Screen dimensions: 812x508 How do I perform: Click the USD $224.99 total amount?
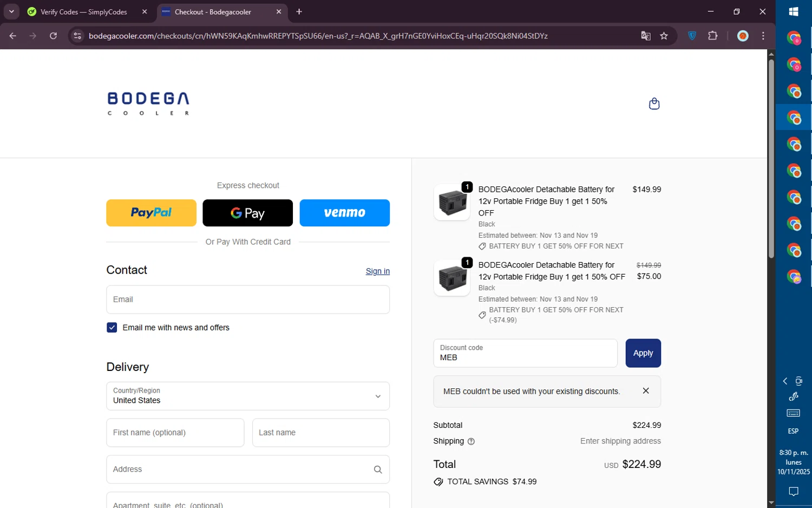click(x=632, y=464)
